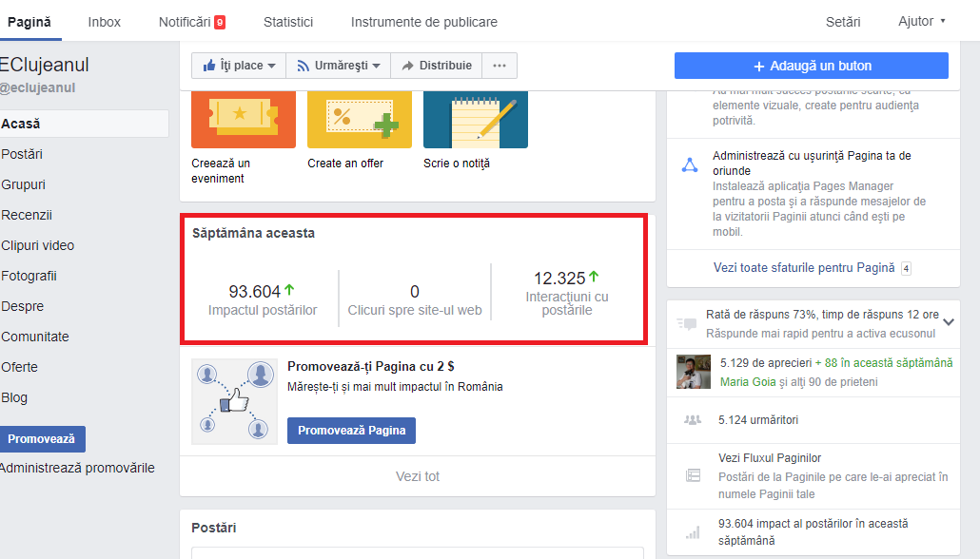Click the three-dots more options button
The image size is (980, 559).
[x=500, y=66]
